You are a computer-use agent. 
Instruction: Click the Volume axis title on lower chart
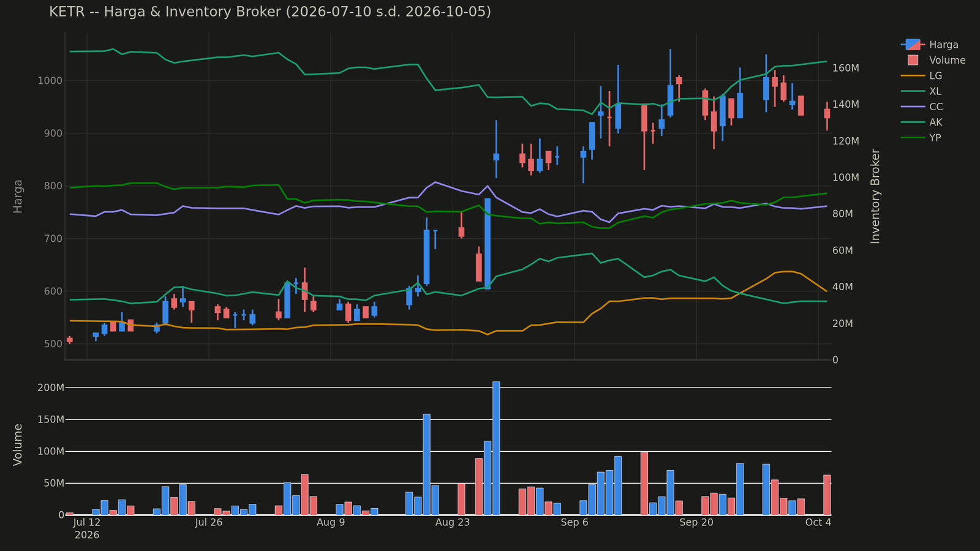point(18,444)
